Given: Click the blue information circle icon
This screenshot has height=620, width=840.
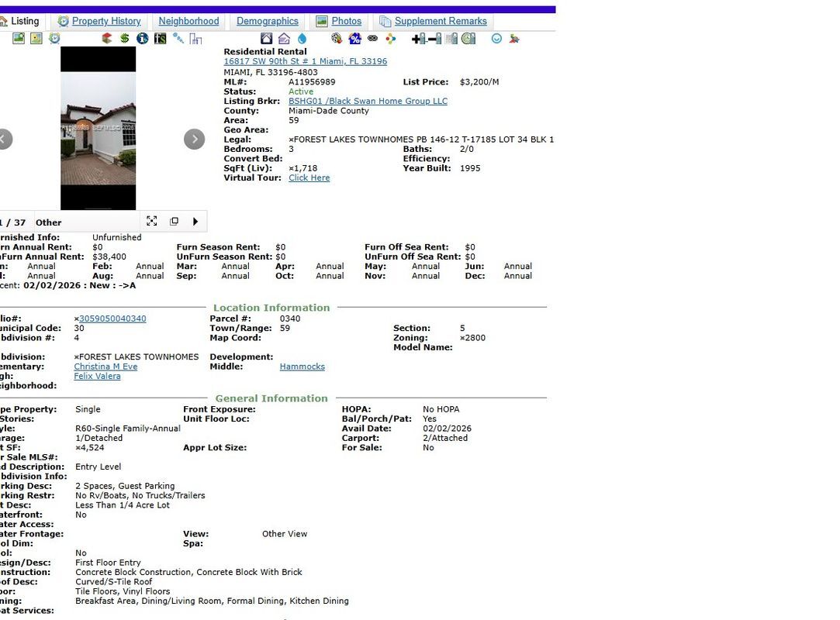Looking at the screenshot, I should [143, 38].
